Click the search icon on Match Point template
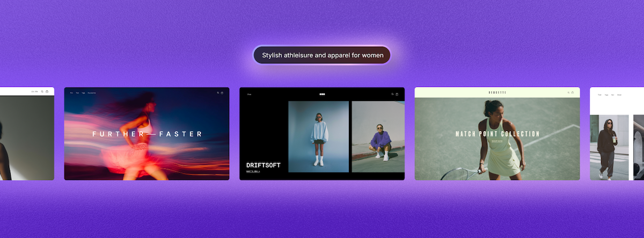Screen dimensions: 644x238 point(568,92)
